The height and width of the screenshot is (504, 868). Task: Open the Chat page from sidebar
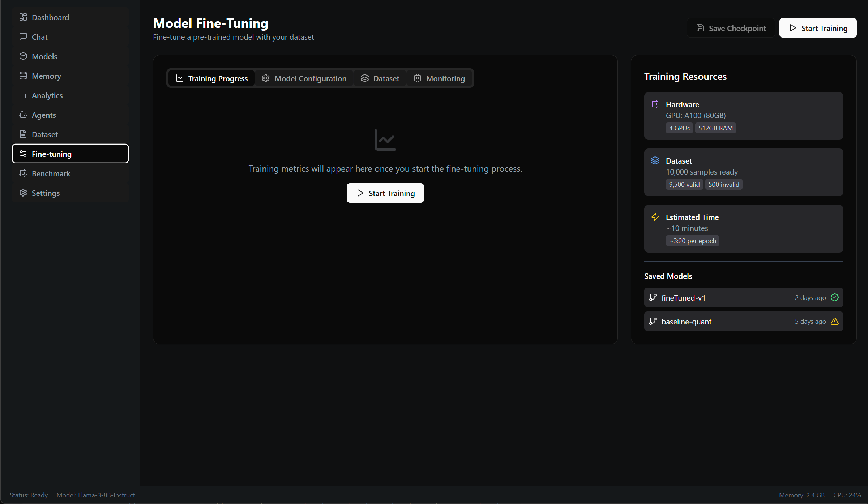coord(40,37)
